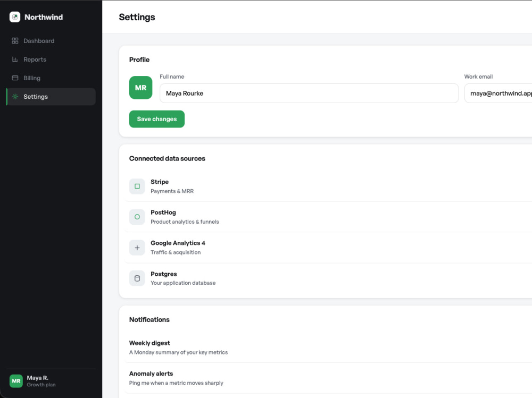Click the Google Analytics 4 plus icon
Screen dimensions: 532x398
click(137, 248)
